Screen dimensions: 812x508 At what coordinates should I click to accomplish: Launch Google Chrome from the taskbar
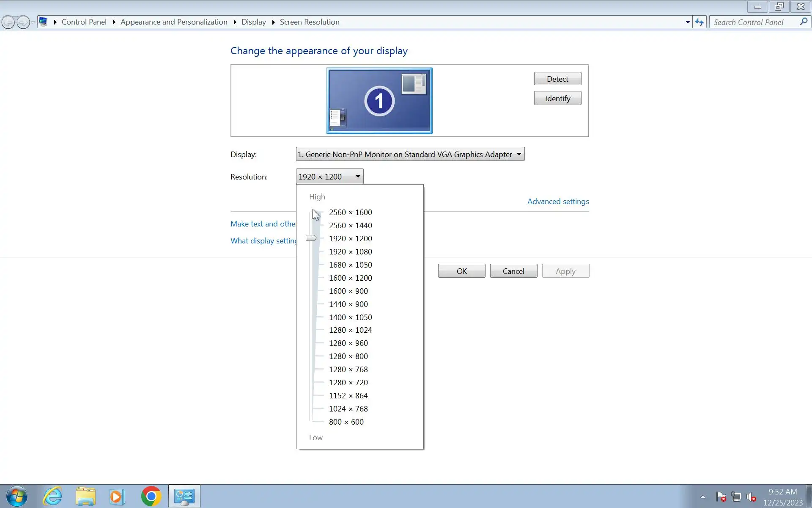151,496
